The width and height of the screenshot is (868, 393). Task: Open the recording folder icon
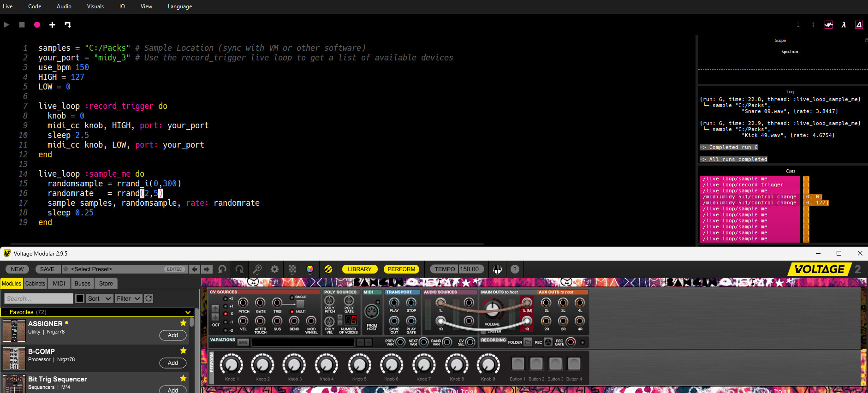click(x=528, y=342)
